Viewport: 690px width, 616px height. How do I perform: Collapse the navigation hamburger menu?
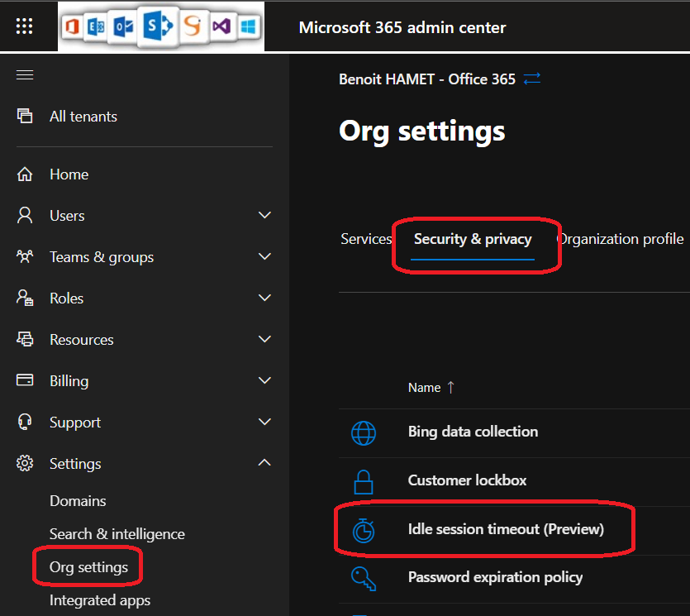(x=25, y=75)
